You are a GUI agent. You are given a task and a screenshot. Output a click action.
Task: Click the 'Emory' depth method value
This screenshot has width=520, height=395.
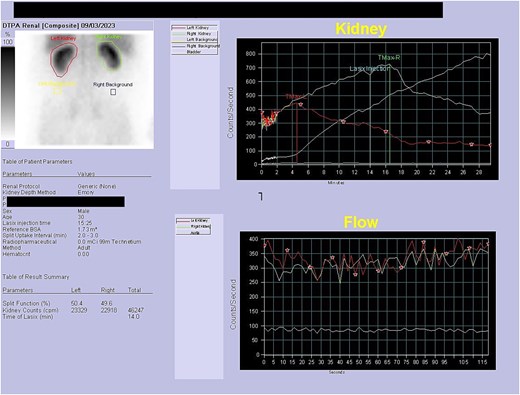86,192
